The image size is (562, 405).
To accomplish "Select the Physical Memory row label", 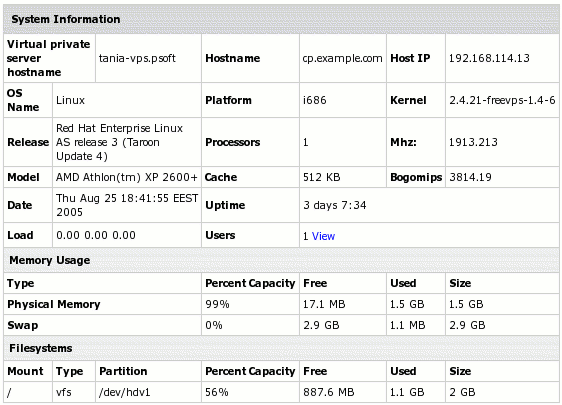I will (x=54, y=304).
